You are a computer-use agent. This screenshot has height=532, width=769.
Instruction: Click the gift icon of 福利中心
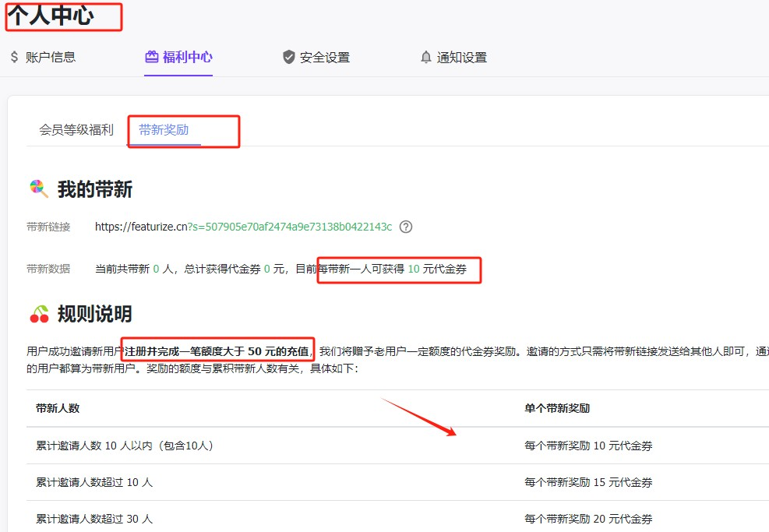[151, 57]
